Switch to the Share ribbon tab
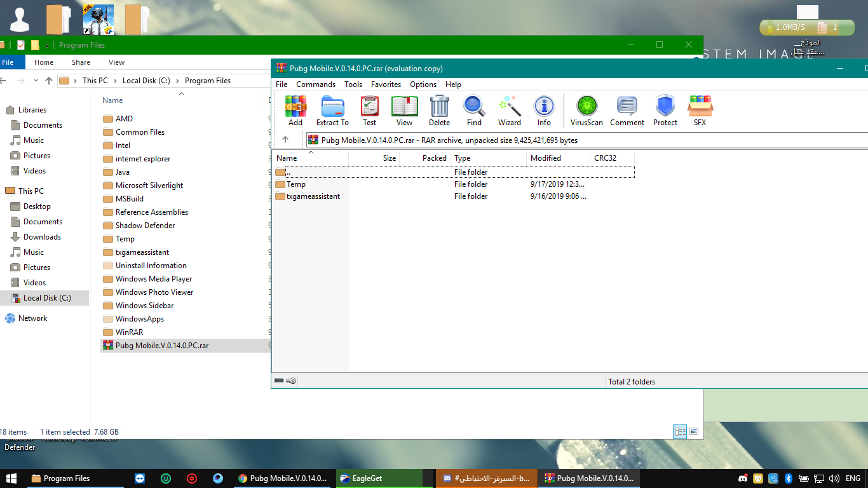 tap(81, 62)
